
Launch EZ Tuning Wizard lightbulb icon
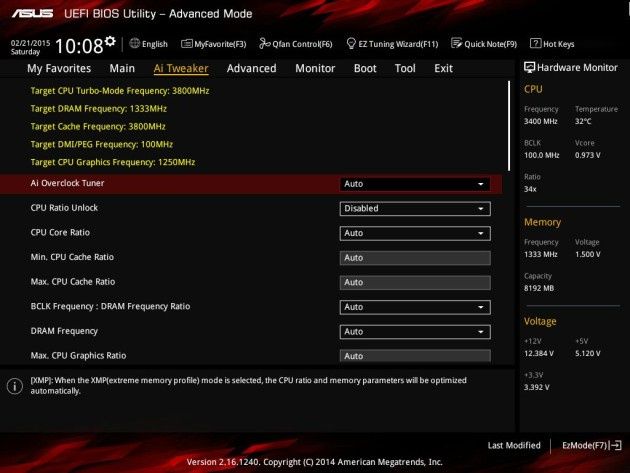351,43
